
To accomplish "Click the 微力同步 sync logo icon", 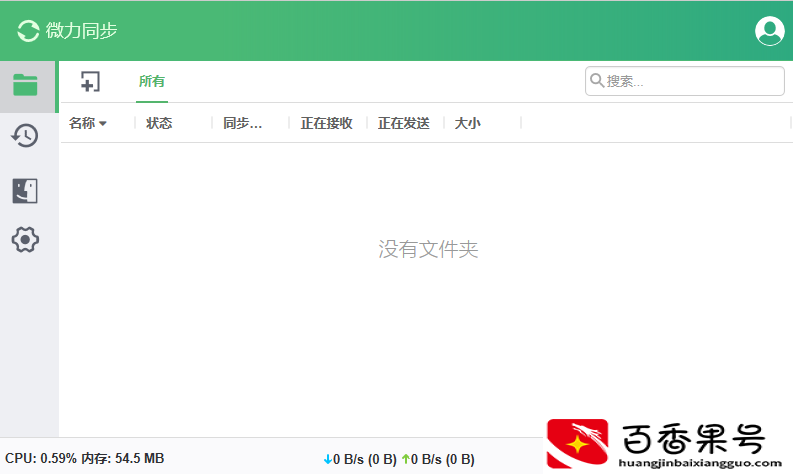I will [x=28, y=31].
